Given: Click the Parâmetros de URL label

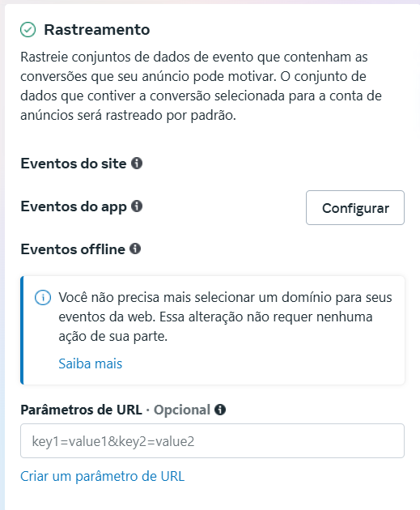Looking at the screenshot, I should click(x=81, y=410).
